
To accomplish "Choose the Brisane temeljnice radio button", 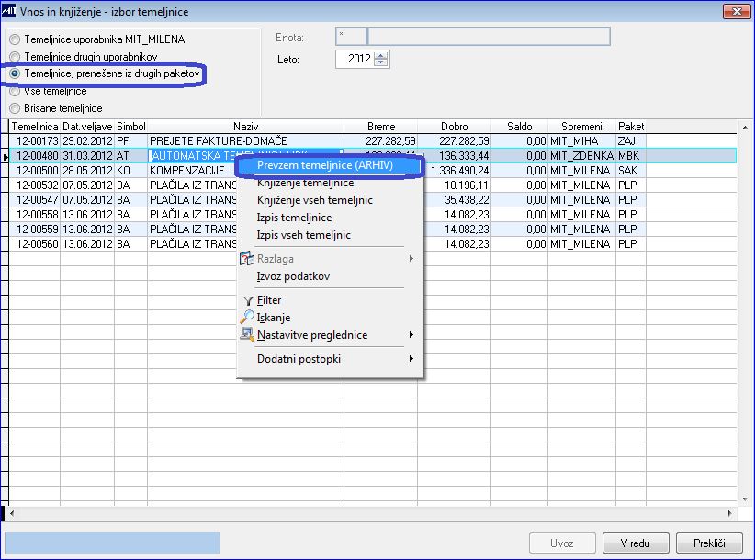I will 15,108.
